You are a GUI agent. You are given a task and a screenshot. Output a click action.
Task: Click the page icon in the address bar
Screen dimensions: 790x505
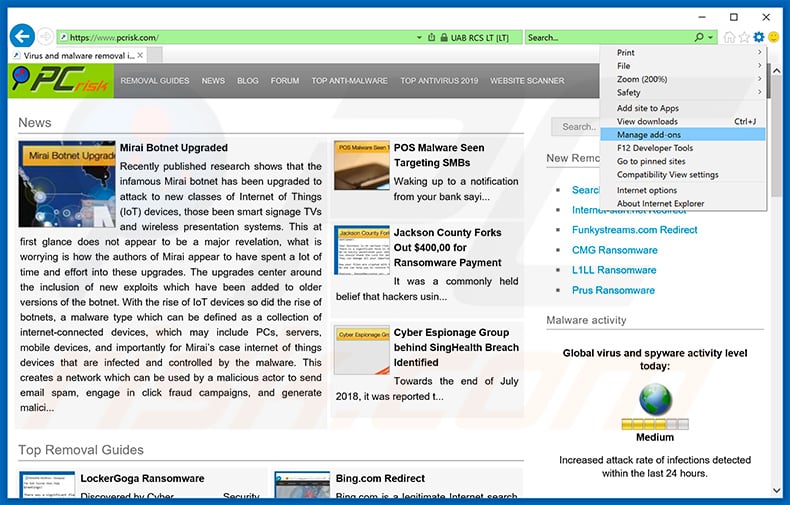click(63, 37)
